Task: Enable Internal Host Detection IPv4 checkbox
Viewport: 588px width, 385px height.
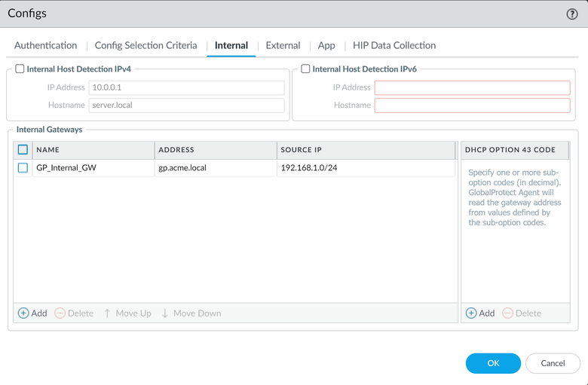Action: click(x=20, y=69)
